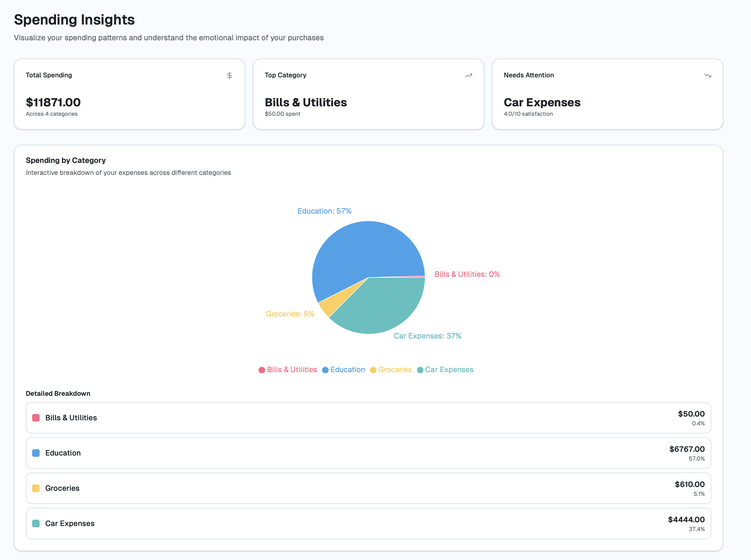Click the pink Bills & Utilities legend dot

[262, 370]
